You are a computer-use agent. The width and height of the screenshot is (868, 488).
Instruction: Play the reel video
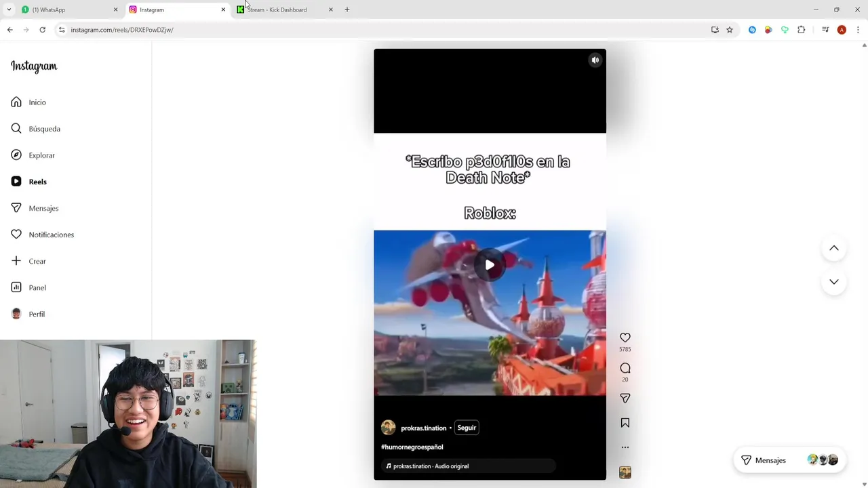click(x=490, y=265)
